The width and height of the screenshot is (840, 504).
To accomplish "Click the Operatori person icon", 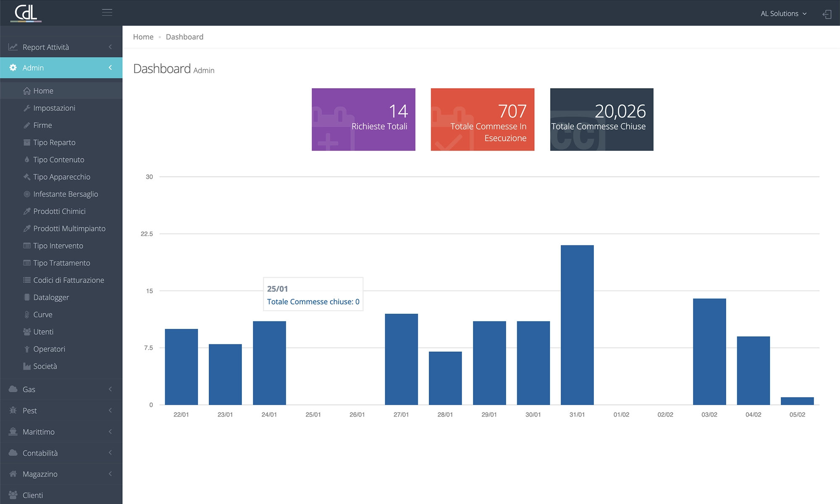I will tap(27, 349).
